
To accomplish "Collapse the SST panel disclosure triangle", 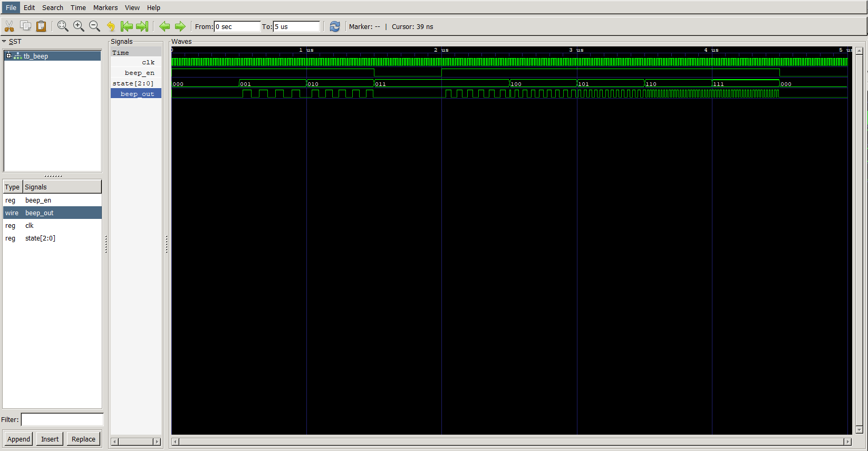I will (4, 41).
